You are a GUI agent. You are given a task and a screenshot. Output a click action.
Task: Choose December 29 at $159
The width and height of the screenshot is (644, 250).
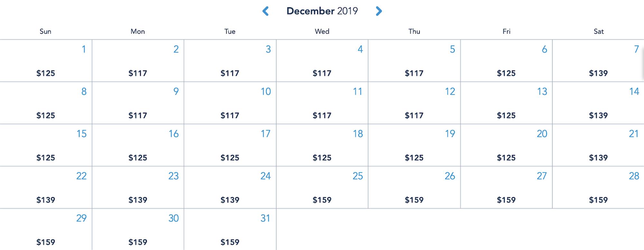click(x=46, y=229)
